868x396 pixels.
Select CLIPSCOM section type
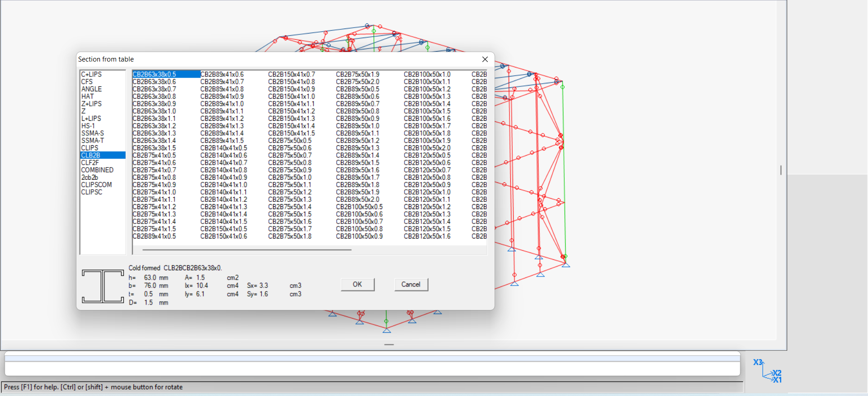[96, 185]
